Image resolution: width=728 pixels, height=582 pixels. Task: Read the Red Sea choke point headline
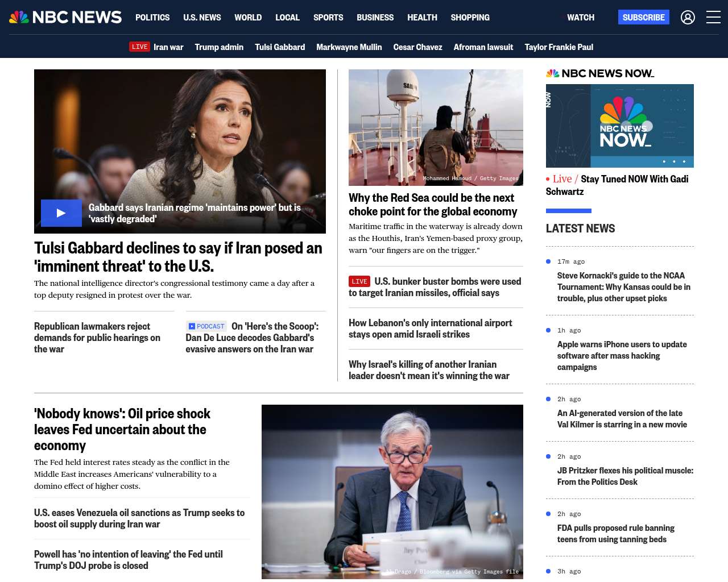(432, 205)
